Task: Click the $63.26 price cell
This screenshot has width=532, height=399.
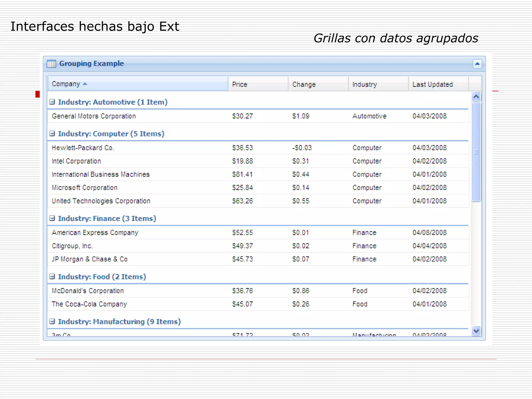Action: click(242, 201)
